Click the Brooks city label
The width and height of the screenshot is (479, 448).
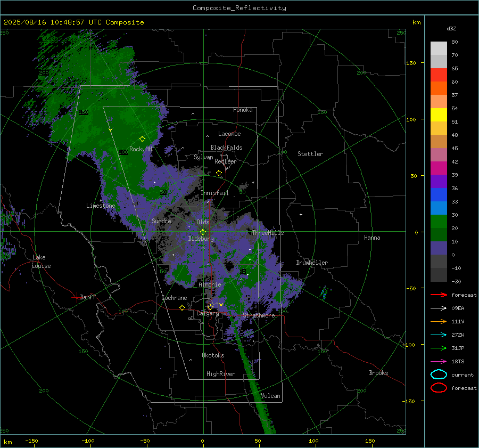378,373
